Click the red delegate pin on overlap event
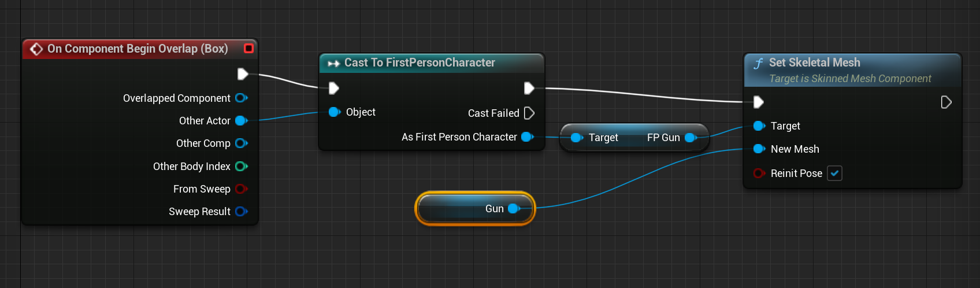The width and height of the screenshot is (980, 288). (249, 49)
